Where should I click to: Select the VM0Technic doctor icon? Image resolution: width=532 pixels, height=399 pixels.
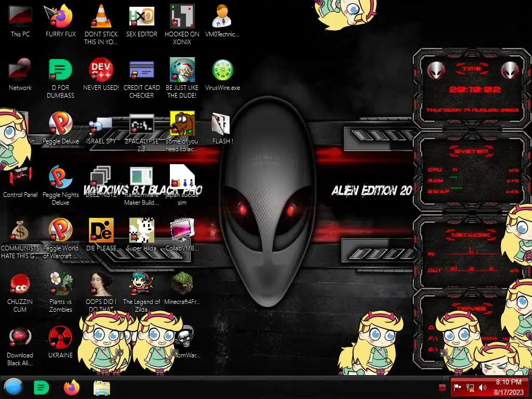point(222,16)
